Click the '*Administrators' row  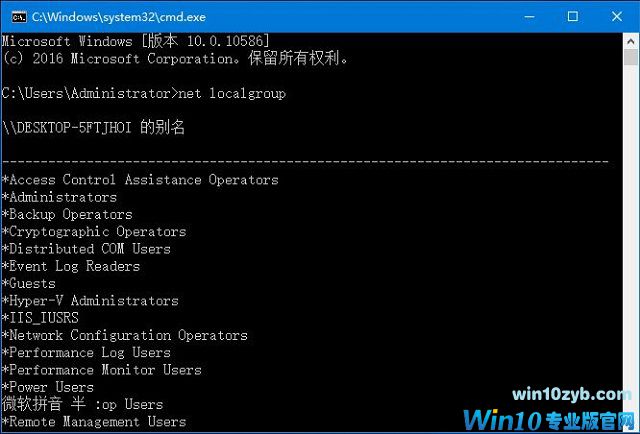[x=59, y=197]
